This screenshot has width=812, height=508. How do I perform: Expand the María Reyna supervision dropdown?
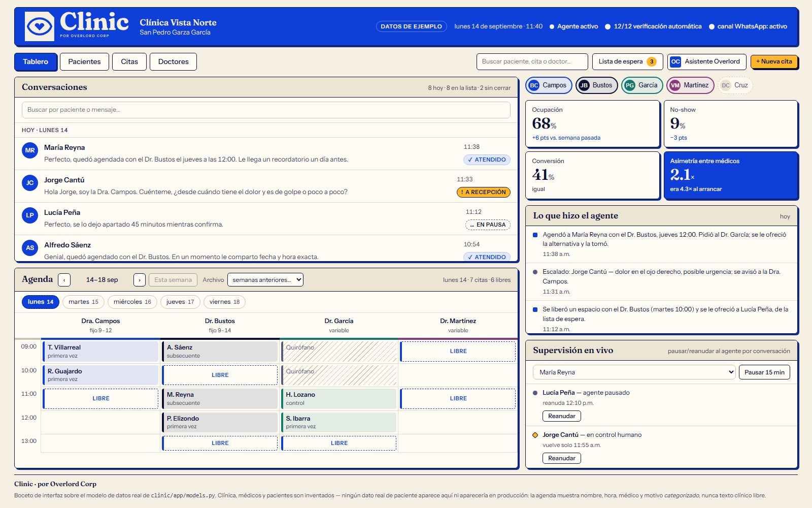(634, 372)
